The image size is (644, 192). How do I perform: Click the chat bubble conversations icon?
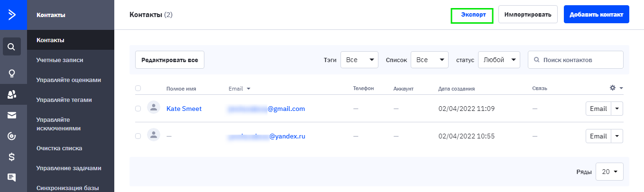click(12, 177)
